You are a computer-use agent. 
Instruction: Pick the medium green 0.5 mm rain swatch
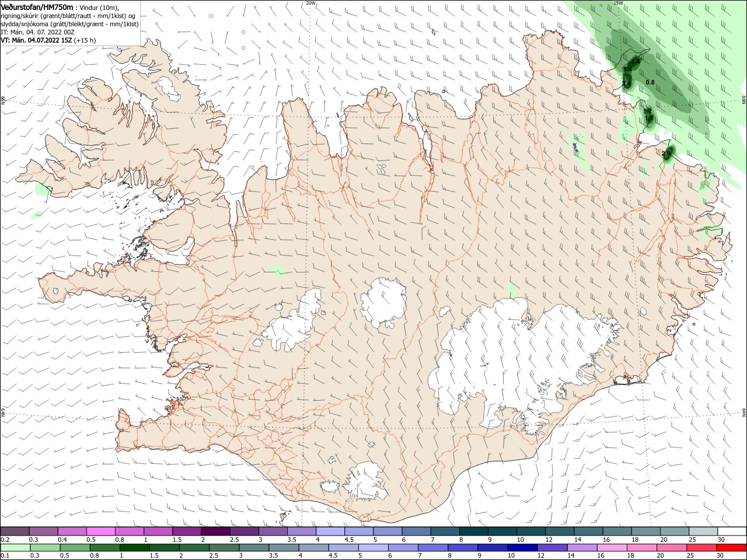(75, 548)
